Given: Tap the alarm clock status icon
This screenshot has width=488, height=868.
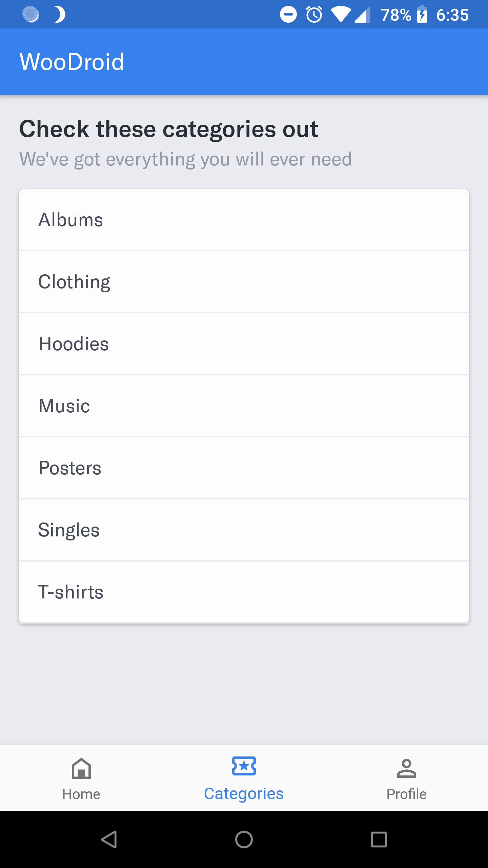Looking at the screenshot, I should click(314, 15).
